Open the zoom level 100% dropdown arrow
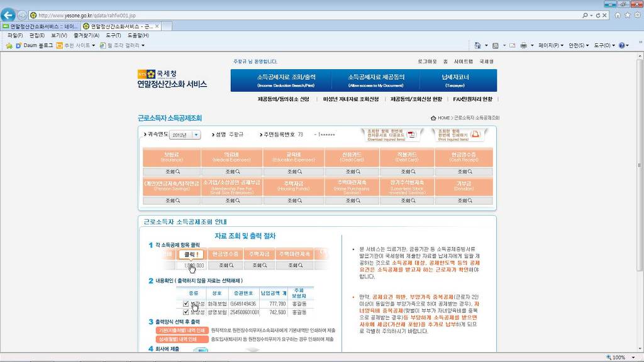The width and height of the screenshot is (644, 362). tap(633, 358)
